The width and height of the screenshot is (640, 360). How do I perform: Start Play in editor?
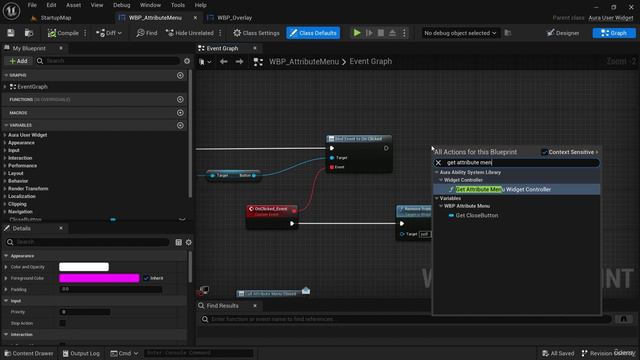tap(357, 33)
